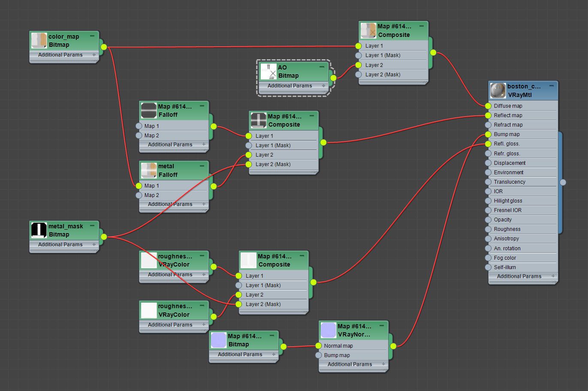Collapse the boston_c VRayMtl node

552,86
